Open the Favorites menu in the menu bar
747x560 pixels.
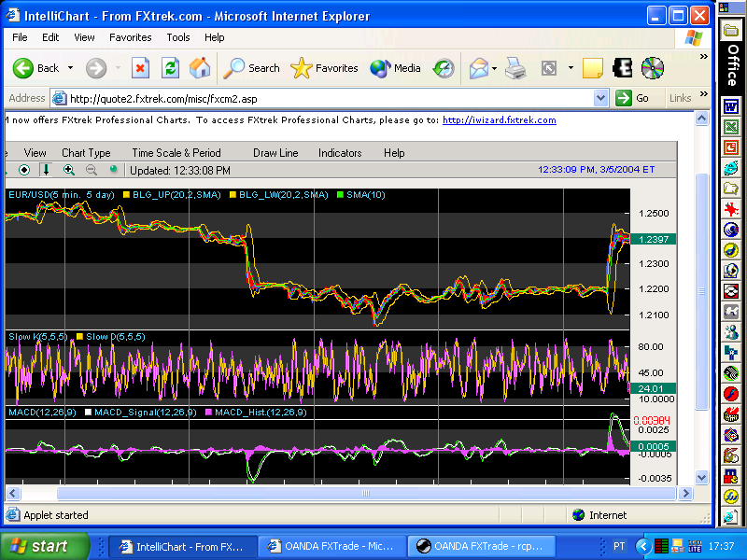coord(130,37)
